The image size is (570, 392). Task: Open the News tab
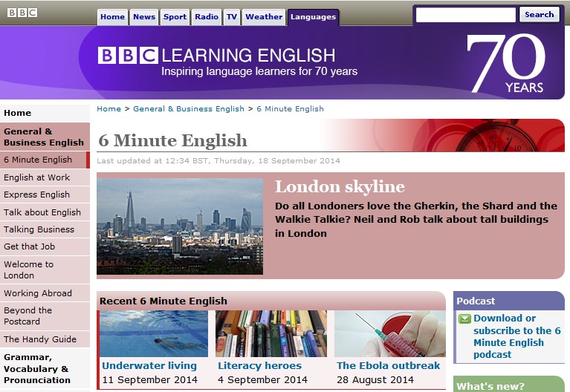click(144, 17)
